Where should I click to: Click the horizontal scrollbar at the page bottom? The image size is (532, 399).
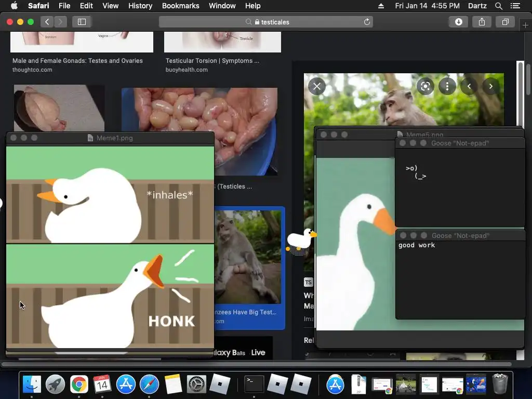point(257,364)
